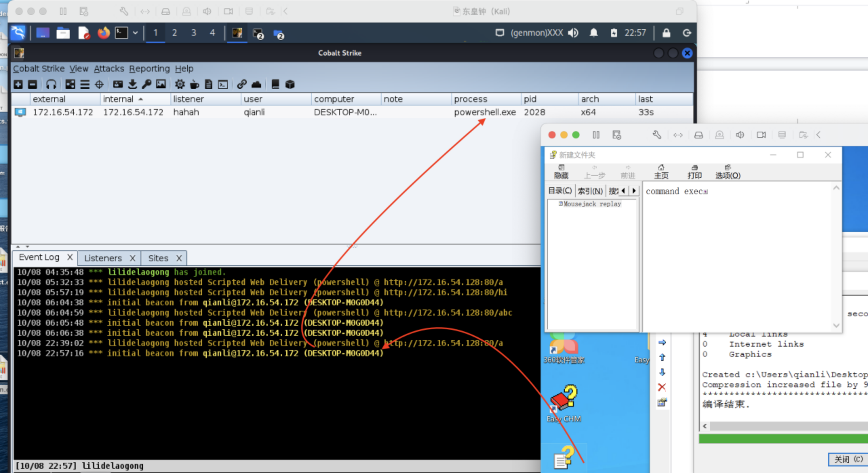Click 主页 home button in CHM viewer

[661, 172]
